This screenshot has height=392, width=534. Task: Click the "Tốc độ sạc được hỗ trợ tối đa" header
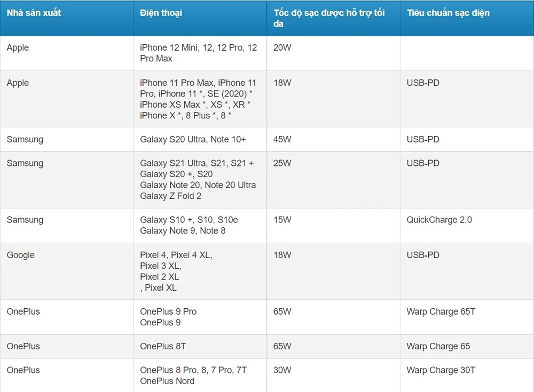point(329,18)
